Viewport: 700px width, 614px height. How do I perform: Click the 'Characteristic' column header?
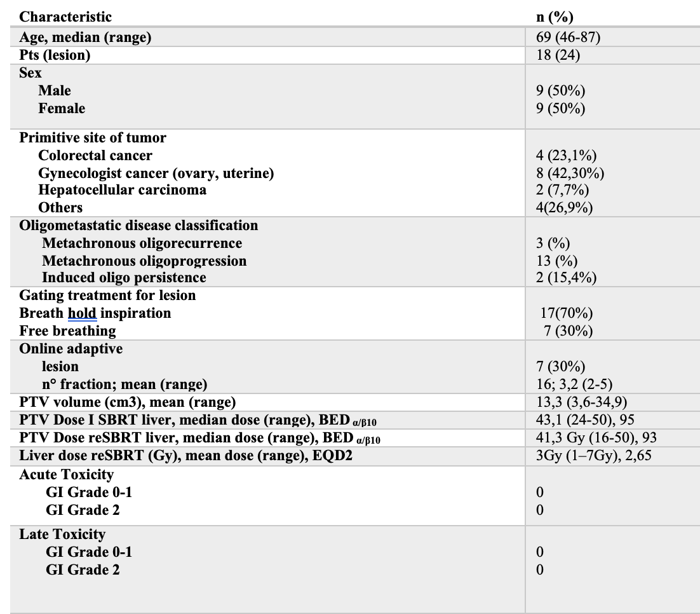click(x=65, y=17)
